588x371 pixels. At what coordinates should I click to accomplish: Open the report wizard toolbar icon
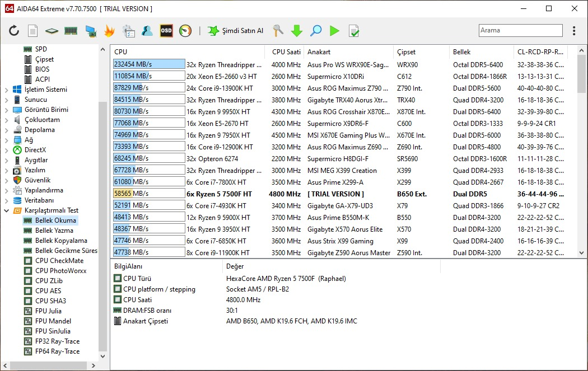point(129,31)
